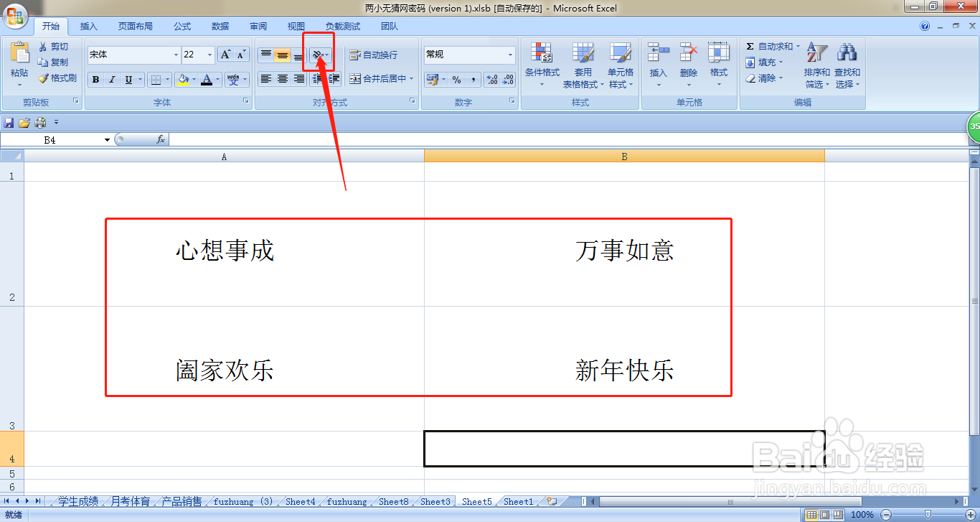
Task: Click the Open folder quick access icon
Action: (24, 123)
